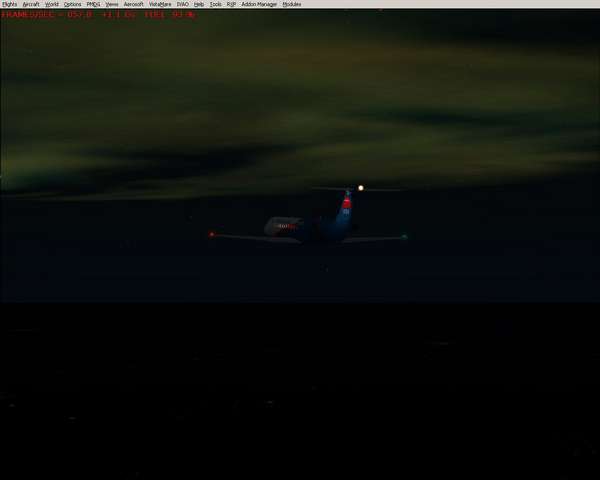Open the Addon Manager menu
This screenshot has height=480, width=600.
[x=259, y=4]
